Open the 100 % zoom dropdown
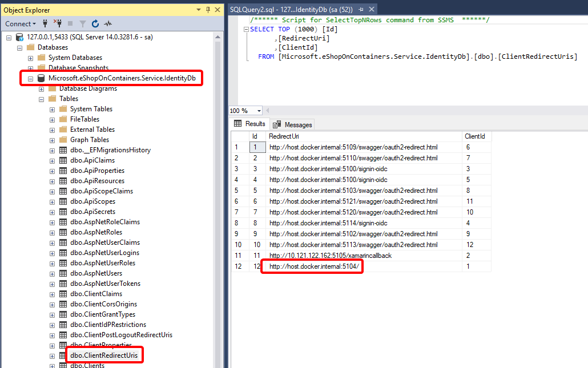This screenshot has height=368, width=588. pos(259,111)
